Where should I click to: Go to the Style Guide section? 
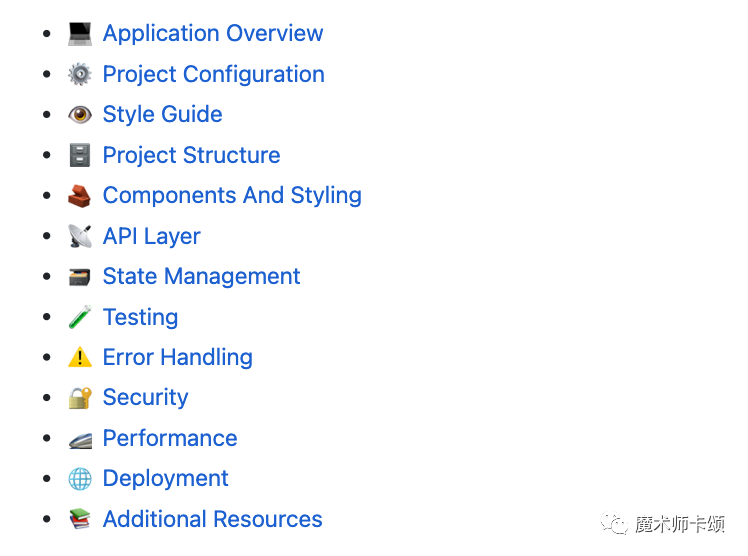click(163, 115)
